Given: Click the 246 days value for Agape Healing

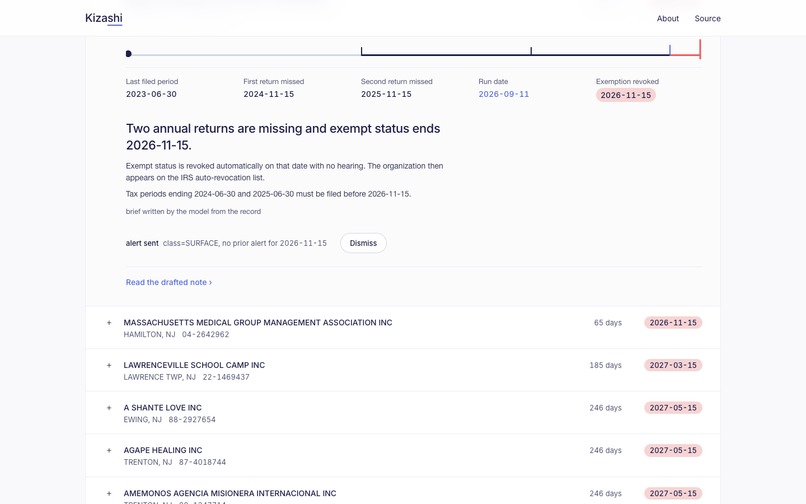Looking at the screenshot, I should [x=606, y=451].
